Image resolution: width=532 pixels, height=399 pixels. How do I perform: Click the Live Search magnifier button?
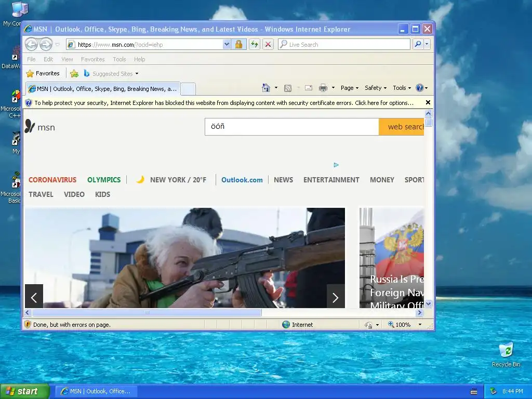point(418,45)
